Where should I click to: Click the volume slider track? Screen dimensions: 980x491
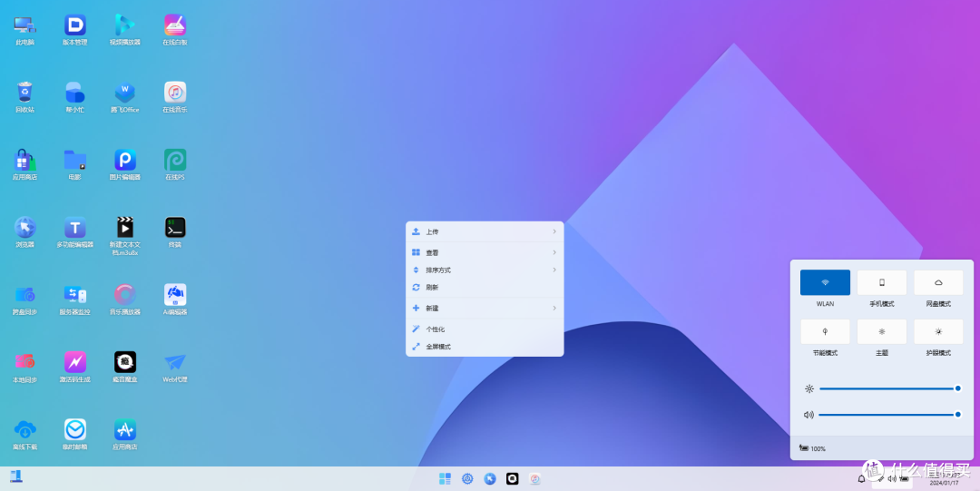887,415
